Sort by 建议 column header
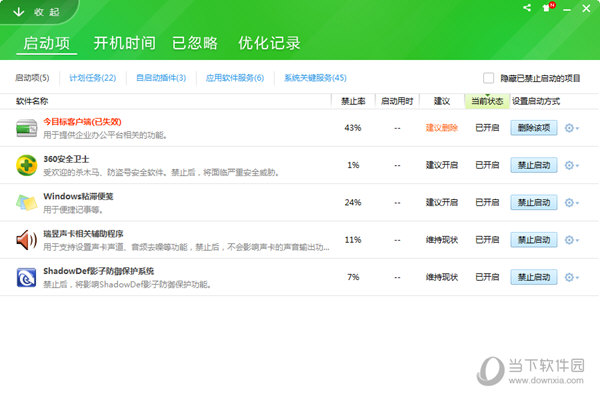The height and width of the screenshot is (400, 600). pyautogui.click(x=442, y=101)
